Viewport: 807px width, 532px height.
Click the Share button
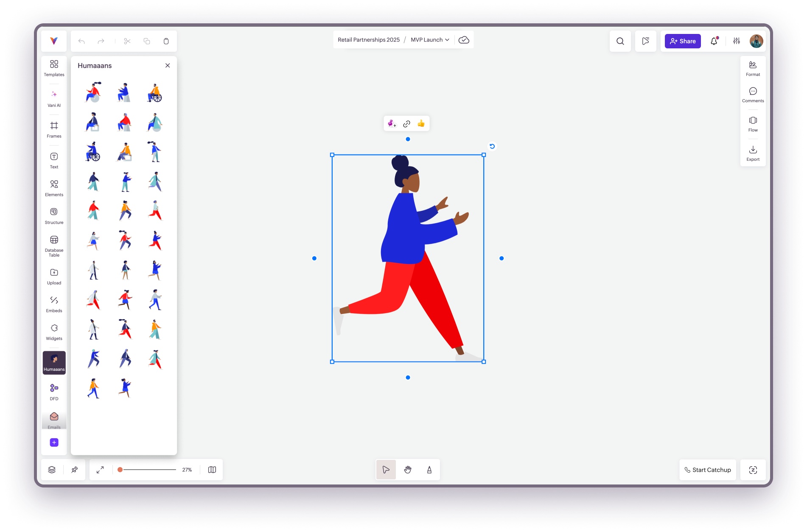coord(682,41)
